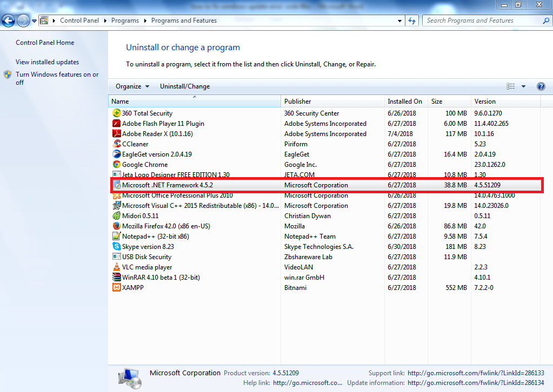The image size is (553, 392).
Task: Click Programs in the breadcrumb path
Action: point(125,21)
